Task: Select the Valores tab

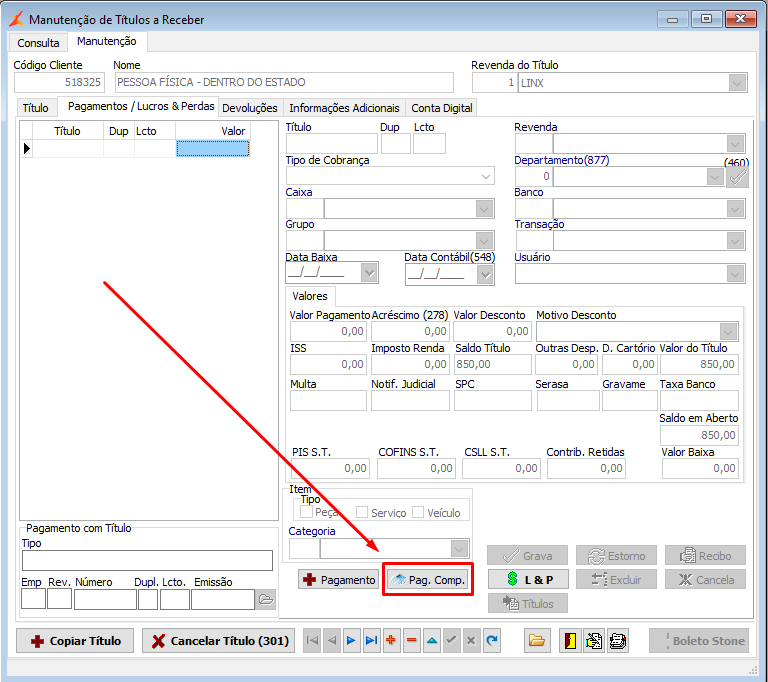Action: [310, 296]
